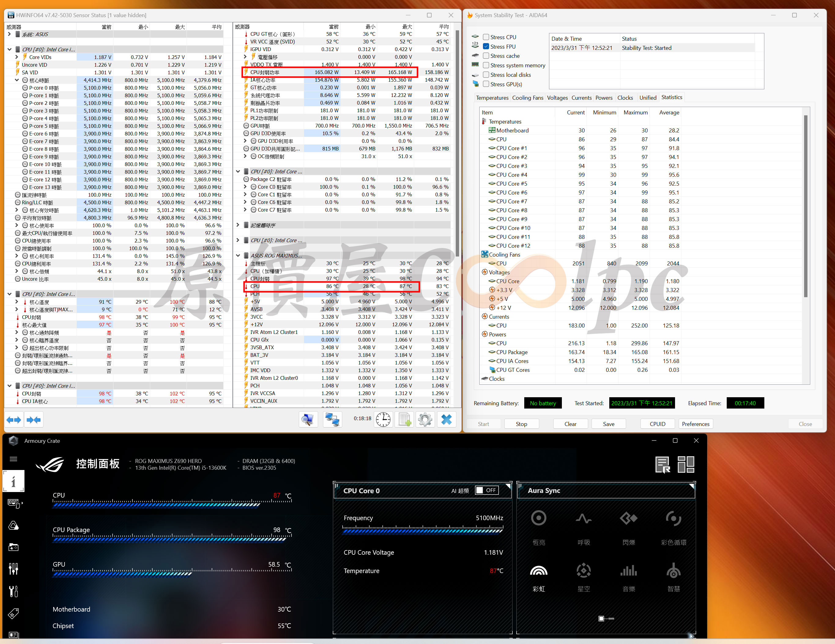Screen dimensions: 835x644
Task: Click Aura Sync brightness slider handle
Action: click(601, 619)
